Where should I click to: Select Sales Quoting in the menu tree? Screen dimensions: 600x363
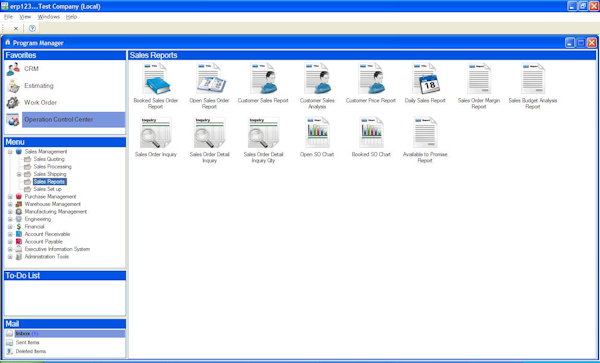coord(49,159)
